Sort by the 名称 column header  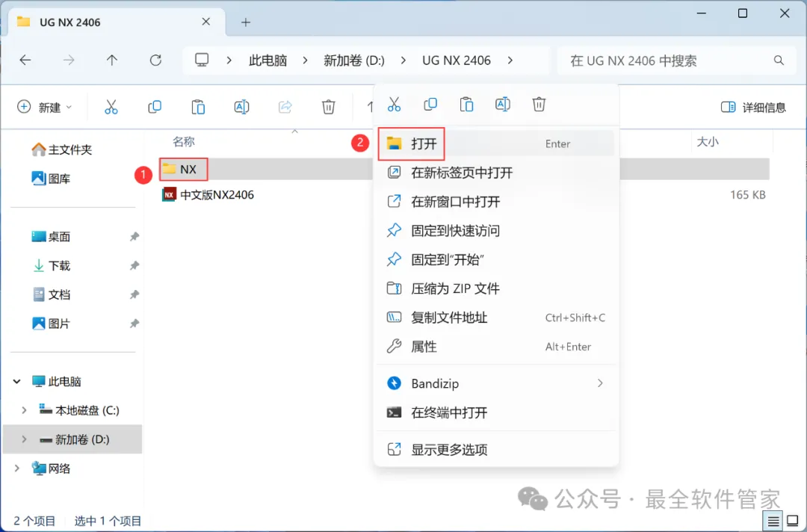coord(184,141)
